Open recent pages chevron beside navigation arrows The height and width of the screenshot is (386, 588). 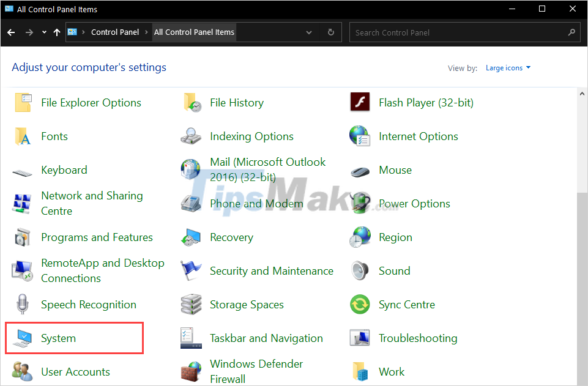point(43,32)
